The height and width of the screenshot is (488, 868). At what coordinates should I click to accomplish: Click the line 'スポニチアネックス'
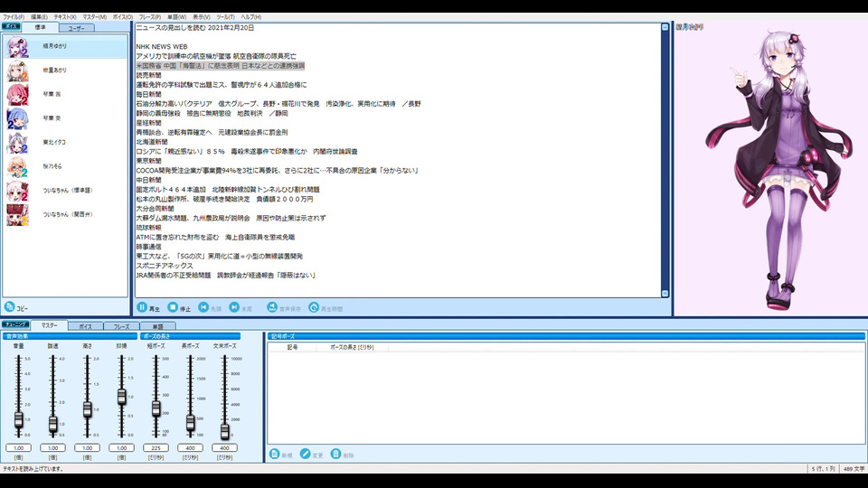[165, 266]
